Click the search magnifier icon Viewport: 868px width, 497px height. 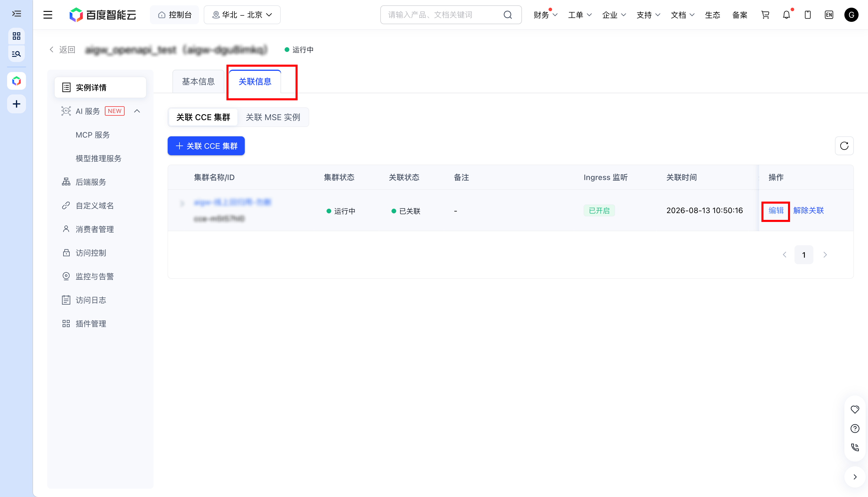508,15
